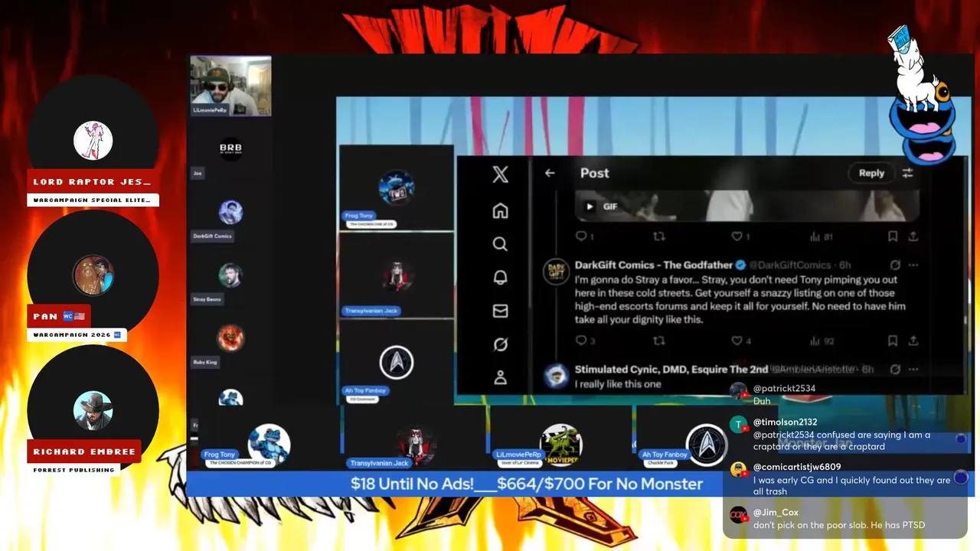Image resolution: width=980 pixels, height=551 pixels.
Task: Like the GIF post with 1 like
Action: point(737,236)
